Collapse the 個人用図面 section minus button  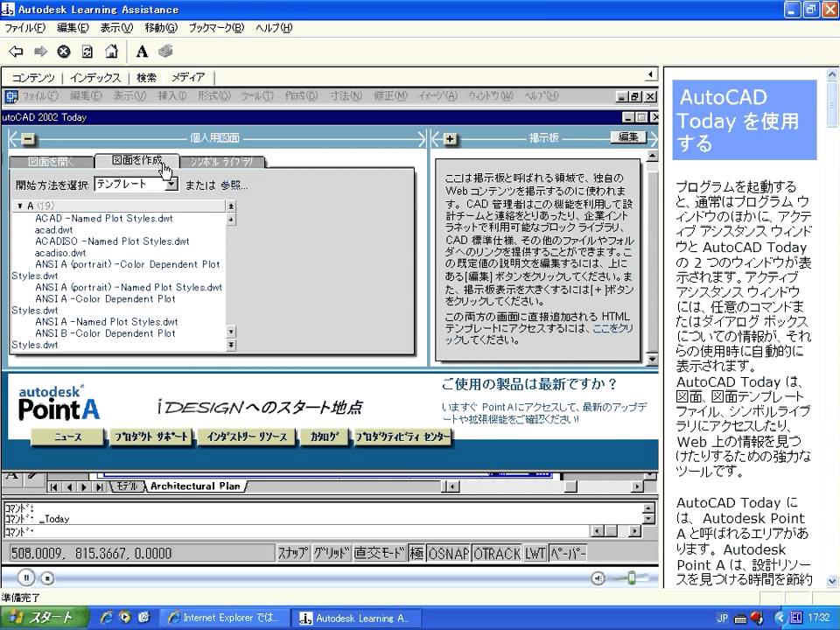[x=28, y=139]
